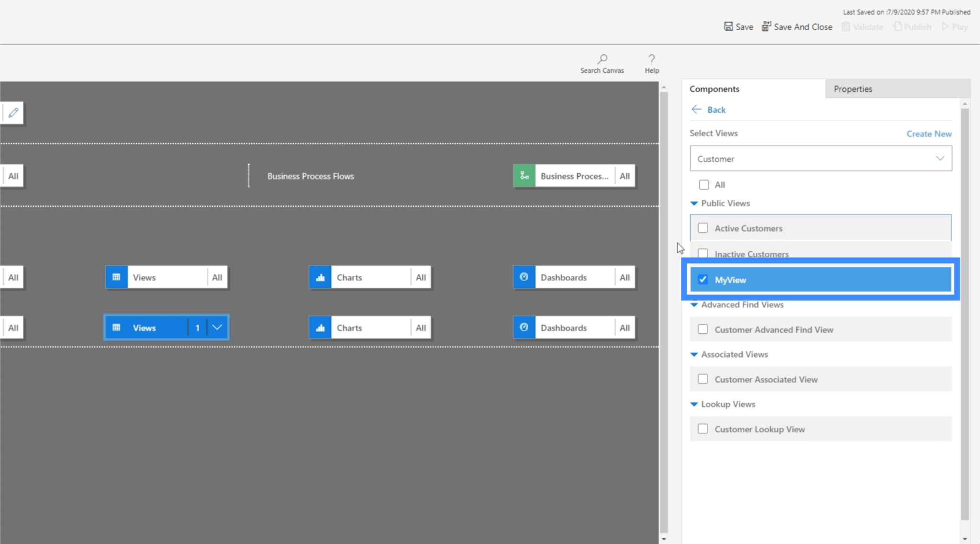
Task: Click the lower row Charts bar icon
Action: tap(320, 328)
